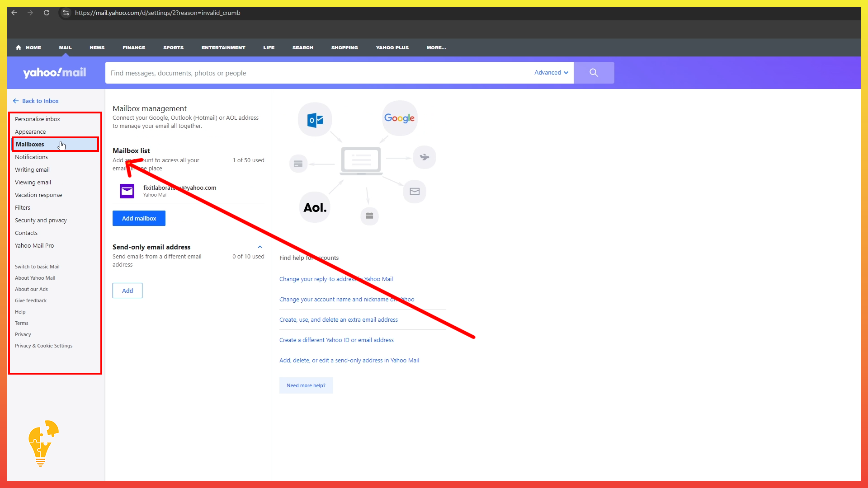
Task: Click the purple Yahoo Mail envelope icon
Action: (x=127, y=191)
